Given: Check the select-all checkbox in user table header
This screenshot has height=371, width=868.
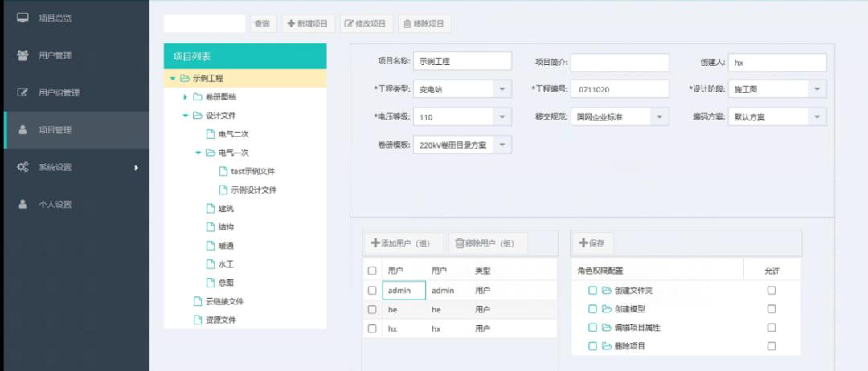Looking at the screenshot, I should pos(372,271).
